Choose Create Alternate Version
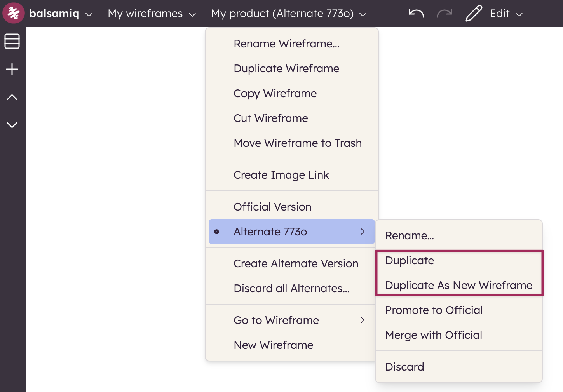The width and height of the screenshot is (563, 392). (292, 263)
